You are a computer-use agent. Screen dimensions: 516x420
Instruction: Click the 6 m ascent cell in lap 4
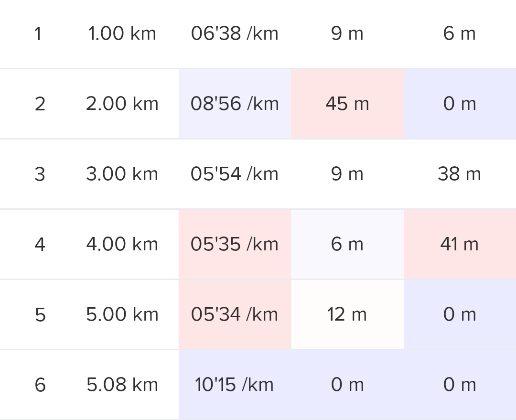click(x=347, y=245)
